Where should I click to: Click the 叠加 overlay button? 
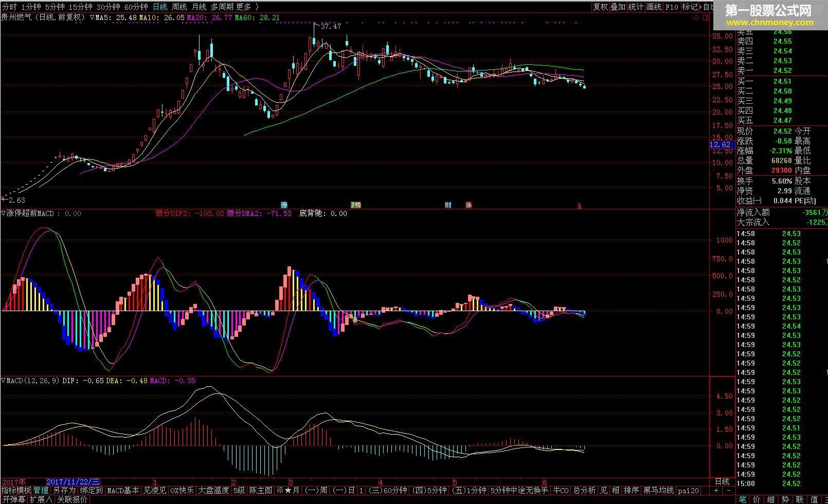(618, 7)
